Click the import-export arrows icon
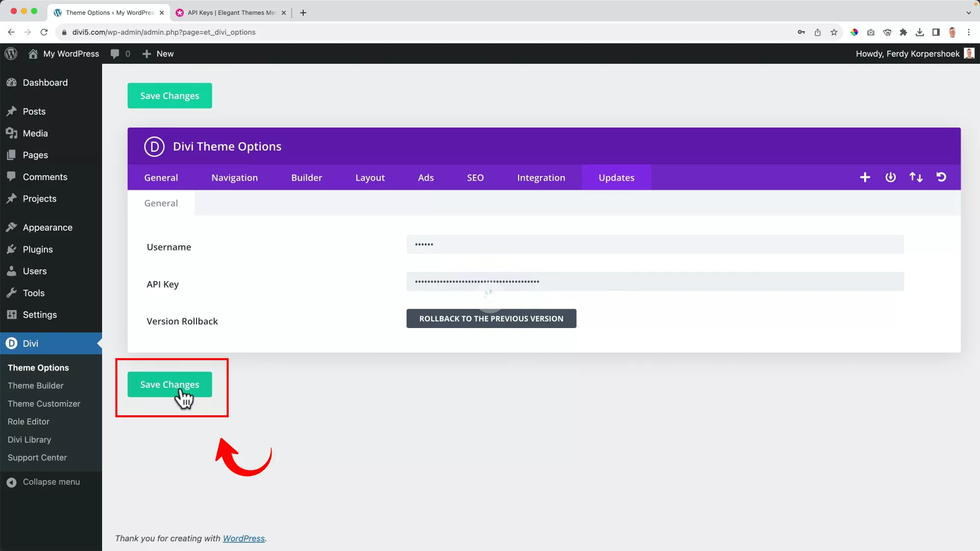This screenshot has width=980, height=551. click(x=916, y=177)
